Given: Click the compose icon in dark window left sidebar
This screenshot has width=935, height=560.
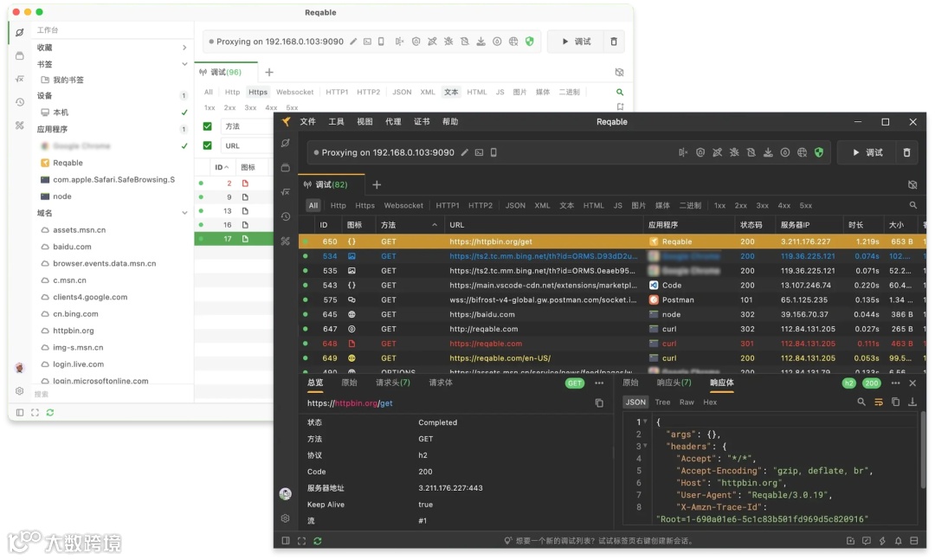Looking at the screenshot, I should coord(286,143).
